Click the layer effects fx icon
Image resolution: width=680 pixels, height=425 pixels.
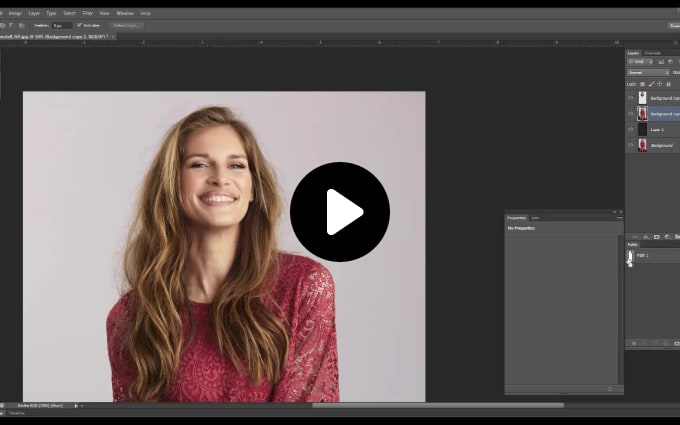[x=646, y=237]
